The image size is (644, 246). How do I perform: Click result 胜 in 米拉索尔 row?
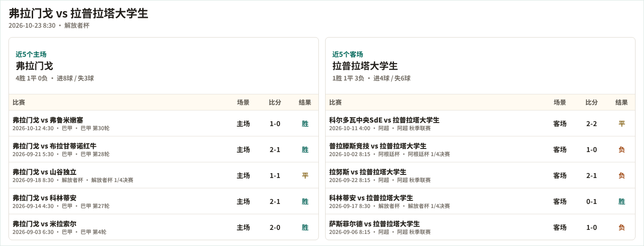pyautogui.click(x=305, y=228)
